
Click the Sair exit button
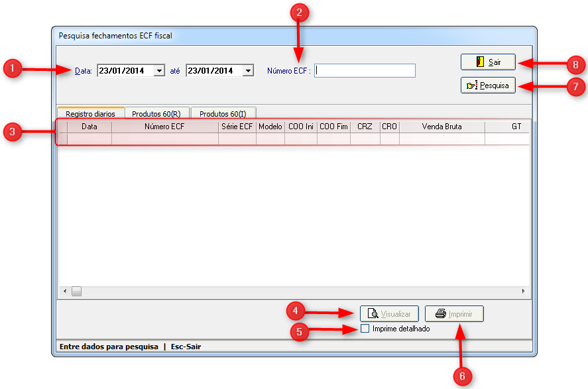(488, 62)
